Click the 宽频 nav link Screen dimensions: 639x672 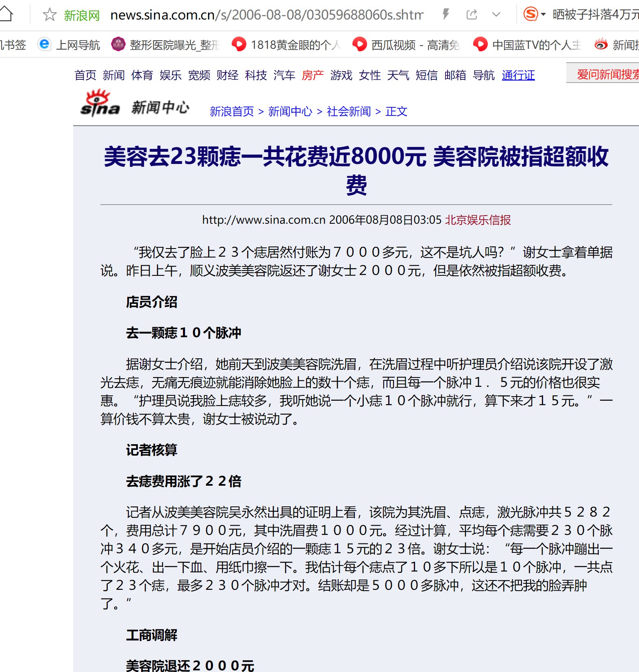[199, 75]
